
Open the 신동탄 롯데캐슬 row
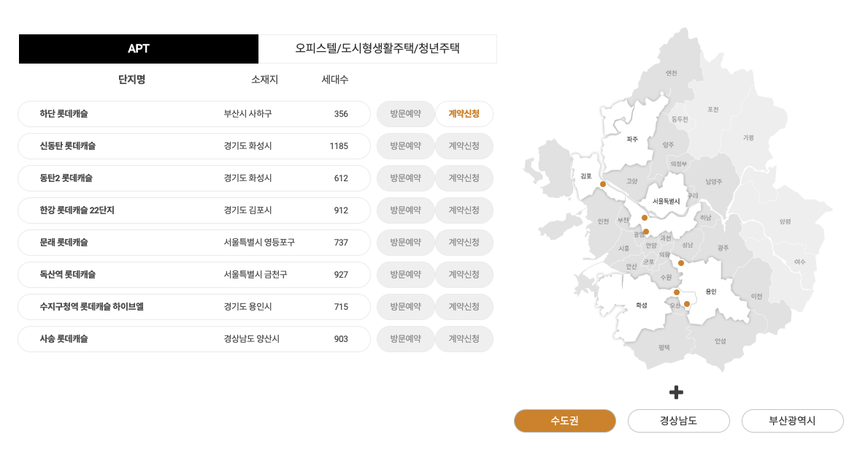click(x=194, y=145)
